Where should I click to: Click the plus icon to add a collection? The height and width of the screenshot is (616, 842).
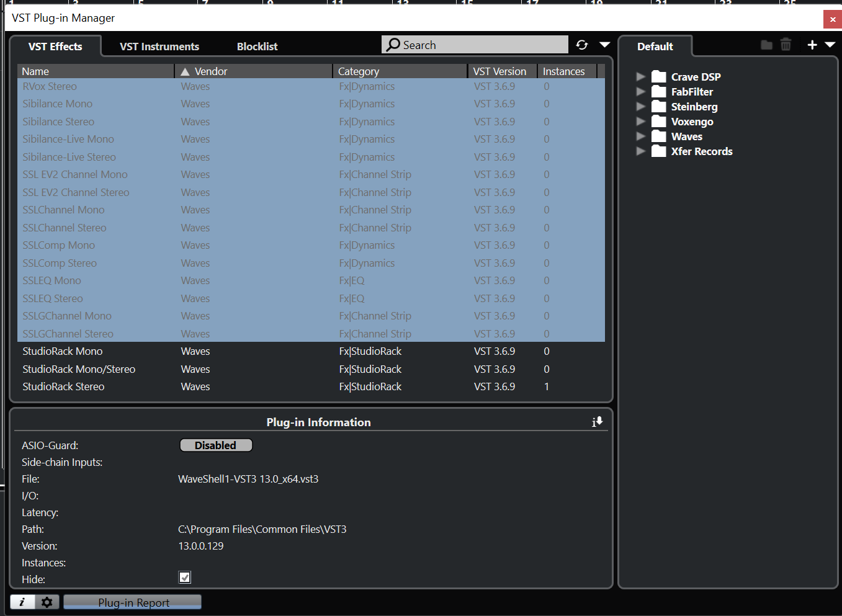coord(812,45)
